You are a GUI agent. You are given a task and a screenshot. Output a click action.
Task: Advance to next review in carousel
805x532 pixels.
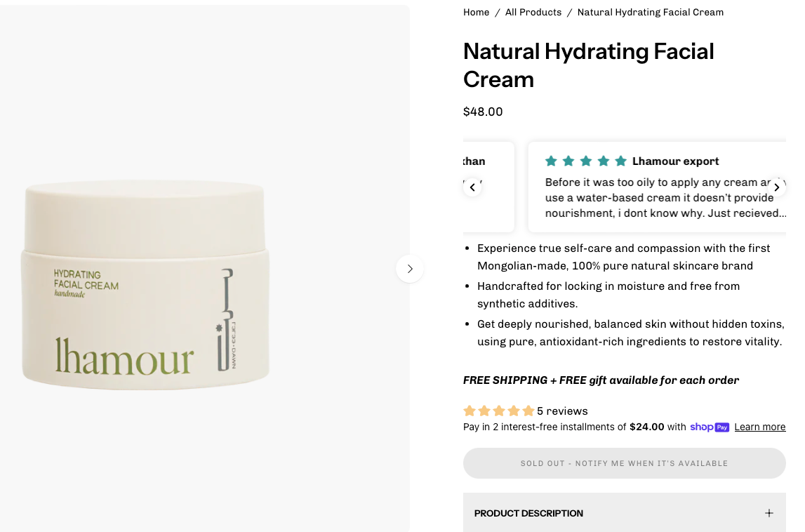777,187
